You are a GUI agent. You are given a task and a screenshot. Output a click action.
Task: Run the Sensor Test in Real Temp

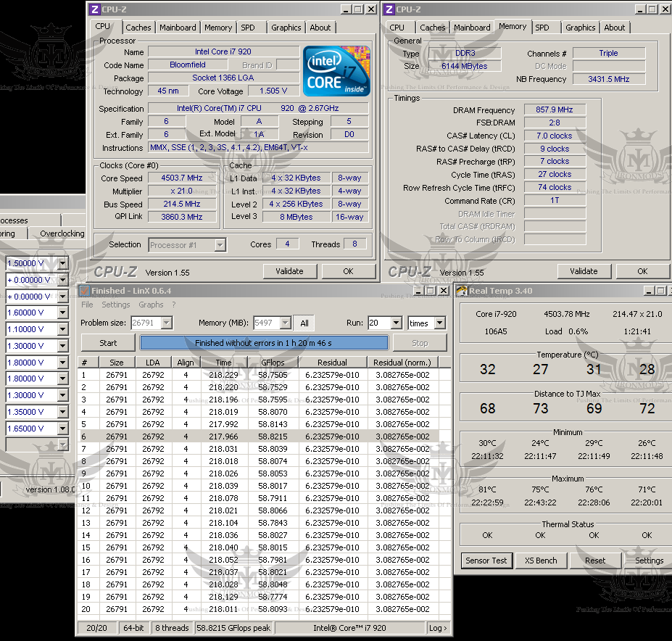point(486,561)
